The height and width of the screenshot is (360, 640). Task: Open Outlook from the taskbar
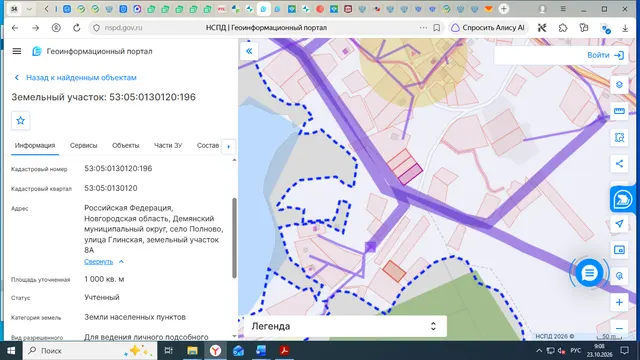[238, 351]
